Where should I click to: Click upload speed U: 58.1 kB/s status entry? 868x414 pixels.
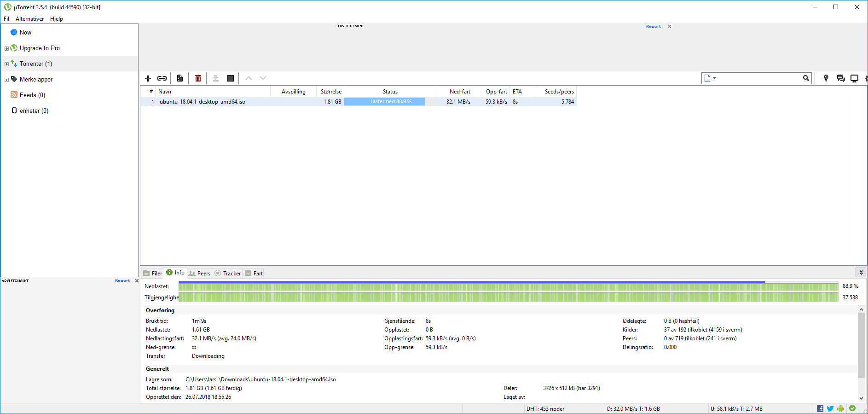tap(736, 408)
